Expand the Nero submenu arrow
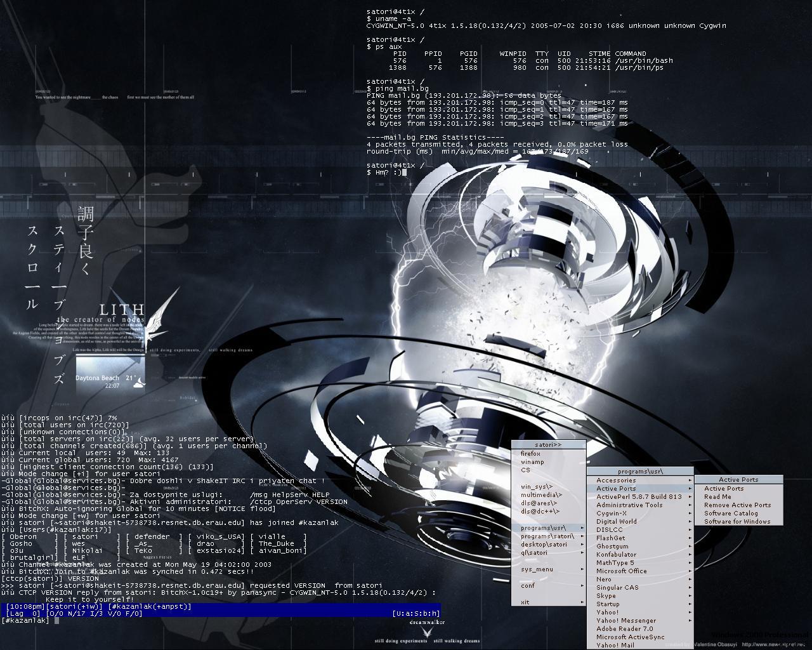The image size is (812, 650). click(x=690, y=580)
